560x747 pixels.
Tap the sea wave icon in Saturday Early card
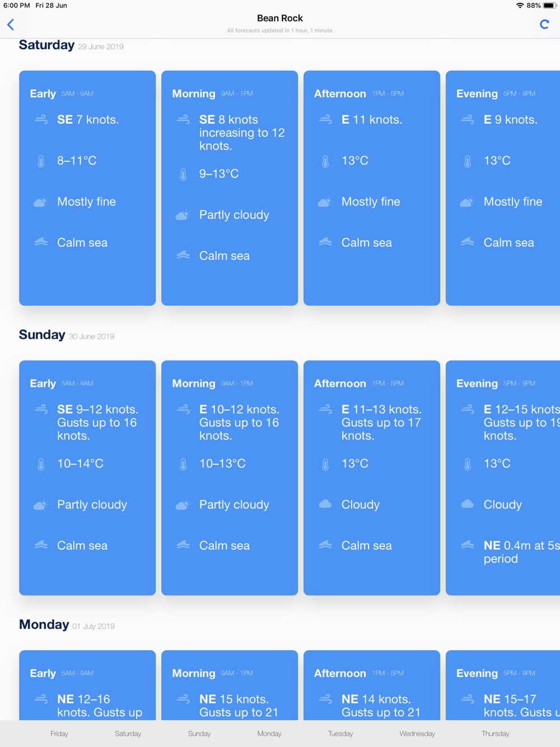pos(41,242)
